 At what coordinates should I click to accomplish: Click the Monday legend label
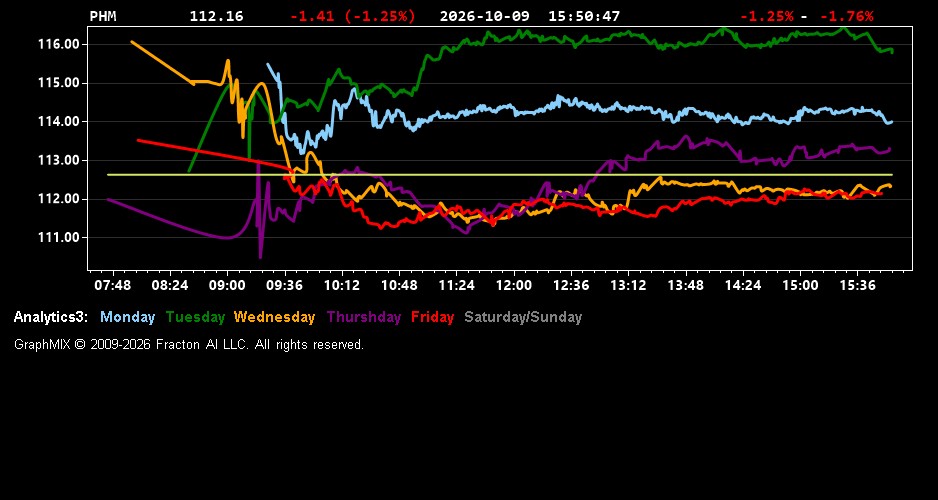pyautogui.click(x=127, y=317)
